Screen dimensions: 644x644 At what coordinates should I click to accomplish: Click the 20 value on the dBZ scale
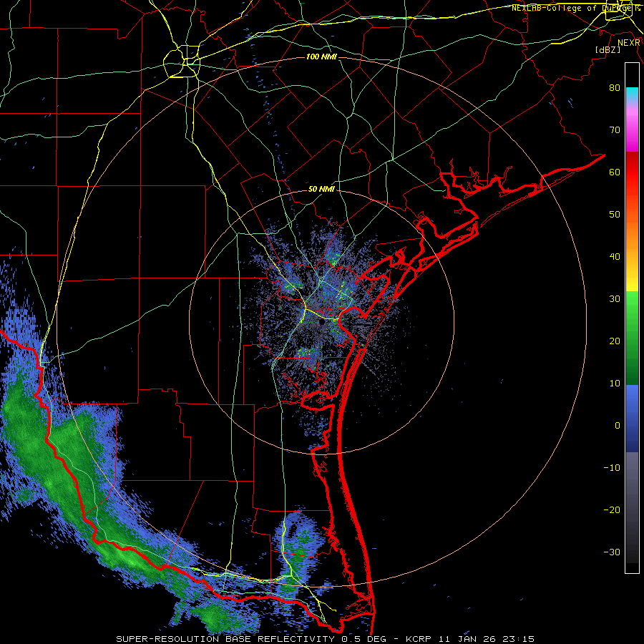[615, 341]
